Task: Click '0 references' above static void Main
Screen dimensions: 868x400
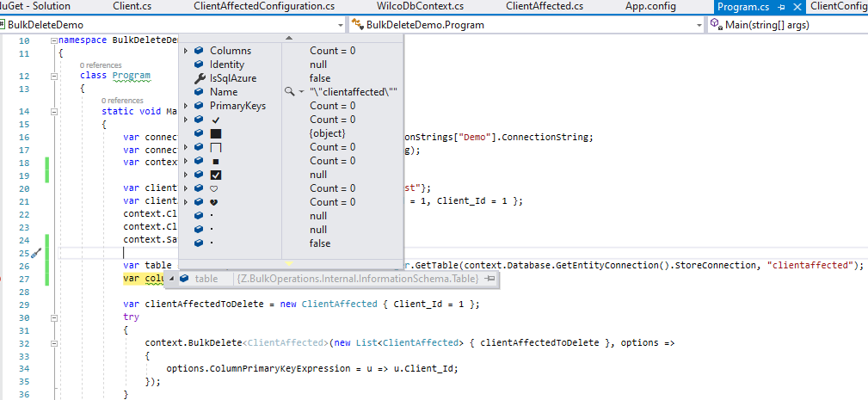Action: (122, 101)
